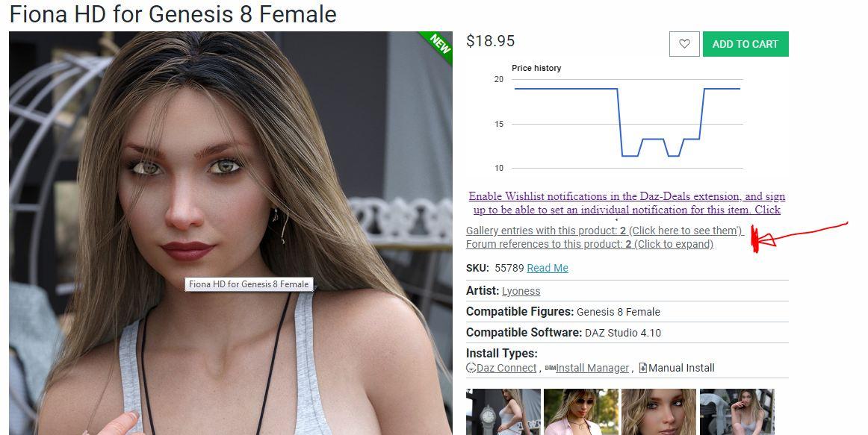
Task: Click the Fiona HD product title
Action: coord(173,14)
